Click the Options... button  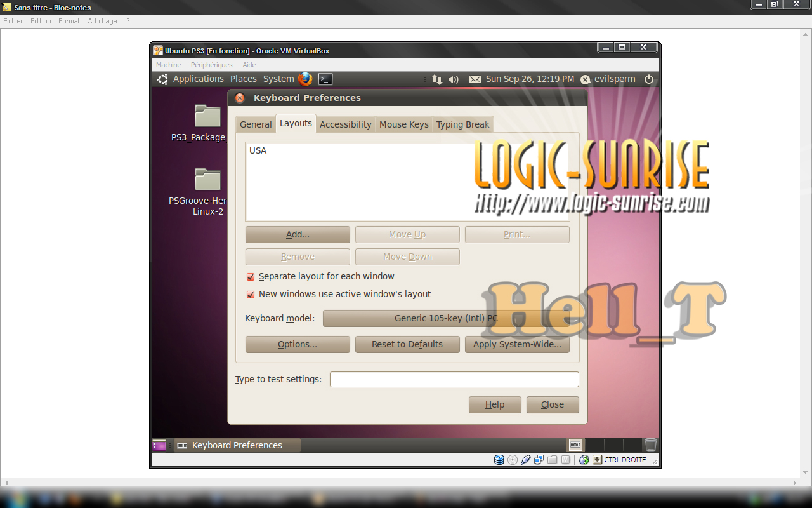(298, 344)
